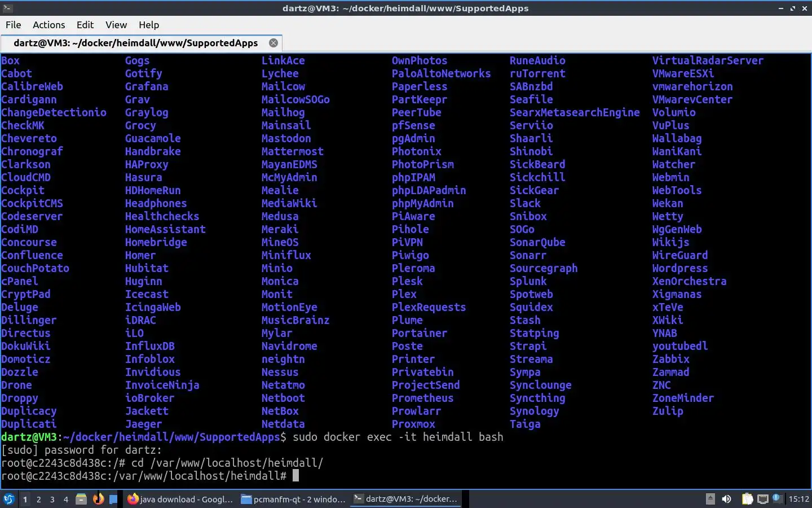Open the View menu

tap(116, 25)
